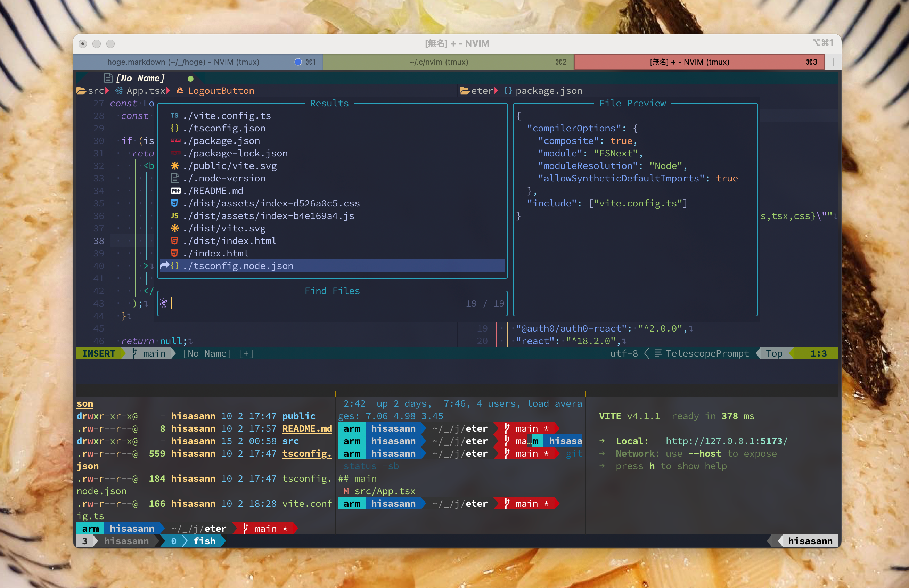Viewport: 909px width, 588px height.
Task: Click filetype icon beside TelescopePrompt
Action: click(658, 353)
